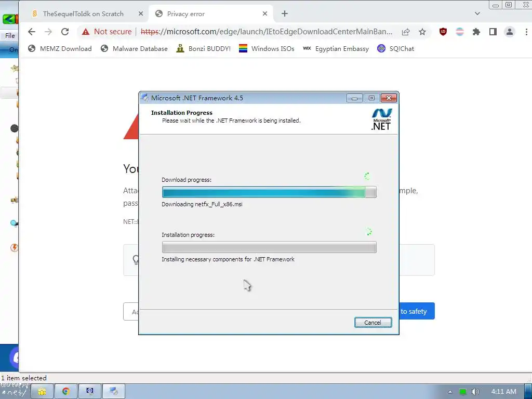Switch to TheSequelToIdk on Scratch tab
The image size is (532, 399).
pos(83,14)
